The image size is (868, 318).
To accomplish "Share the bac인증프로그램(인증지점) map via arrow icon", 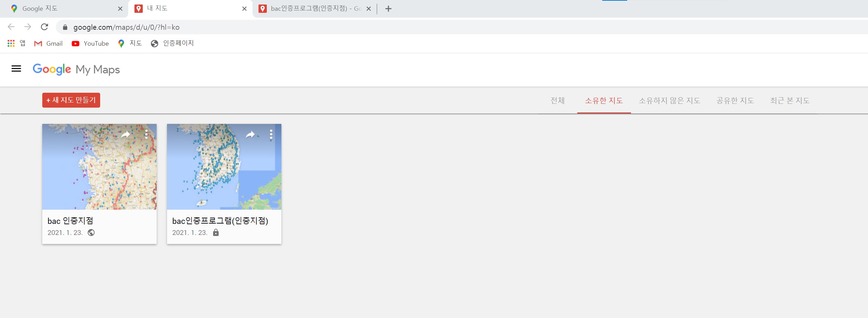I will (x=250, y=135).
